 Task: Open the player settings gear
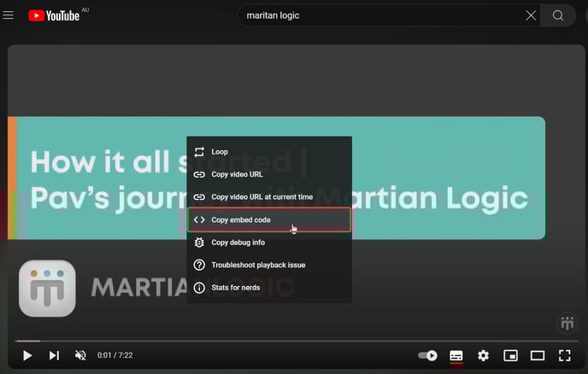(484, 355)
